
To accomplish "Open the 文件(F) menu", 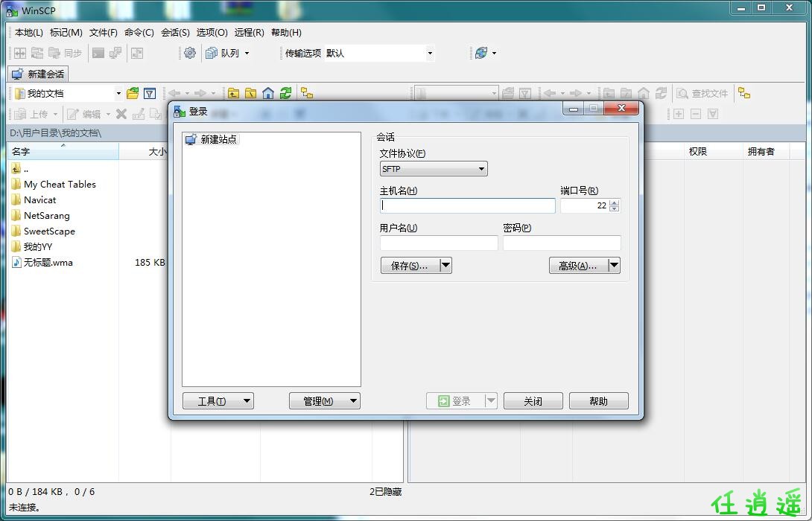I will pyautogui.click(x=103, y=33).
